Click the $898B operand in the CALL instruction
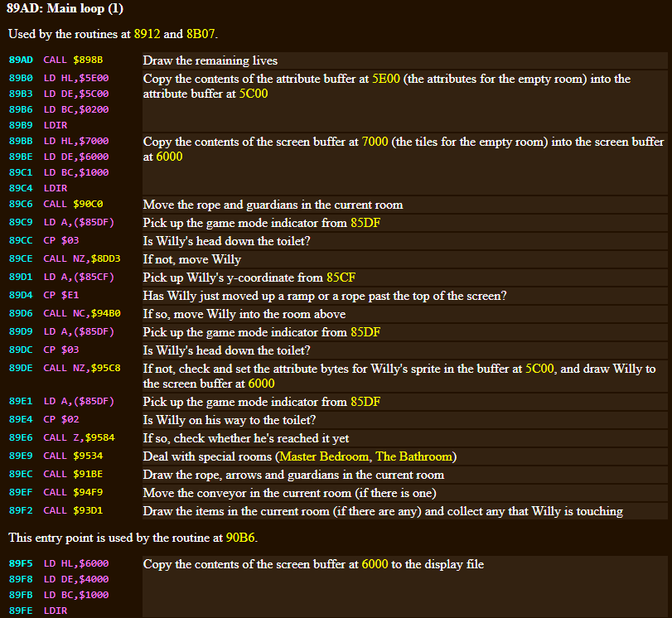This screenshot has height=618, width=672. (90, 60)
